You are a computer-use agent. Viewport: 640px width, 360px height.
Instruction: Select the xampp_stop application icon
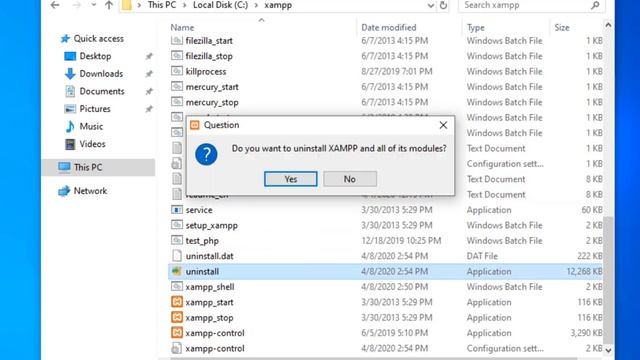pos(177,318)
